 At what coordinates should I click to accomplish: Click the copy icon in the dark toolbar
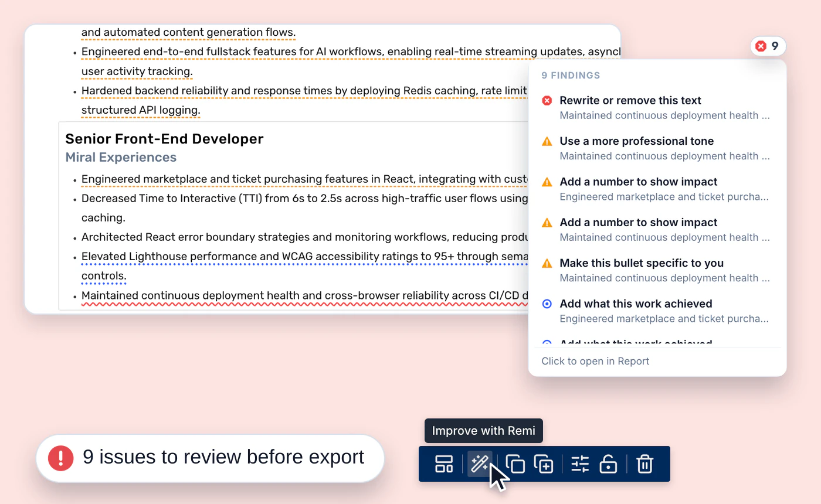[515, 464]
